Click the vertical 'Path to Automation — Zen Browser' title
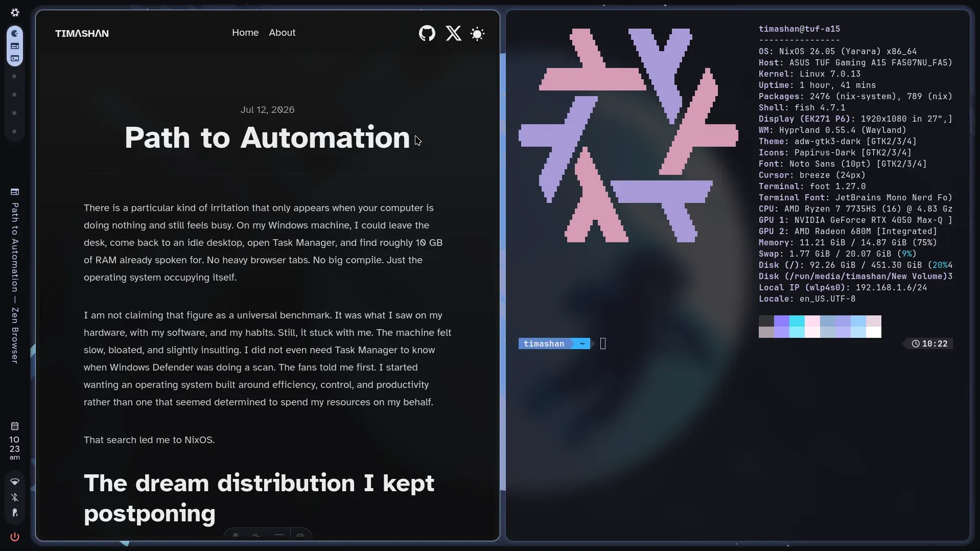The height and width of the screenshot is (551, 980). tap(15, 283)
